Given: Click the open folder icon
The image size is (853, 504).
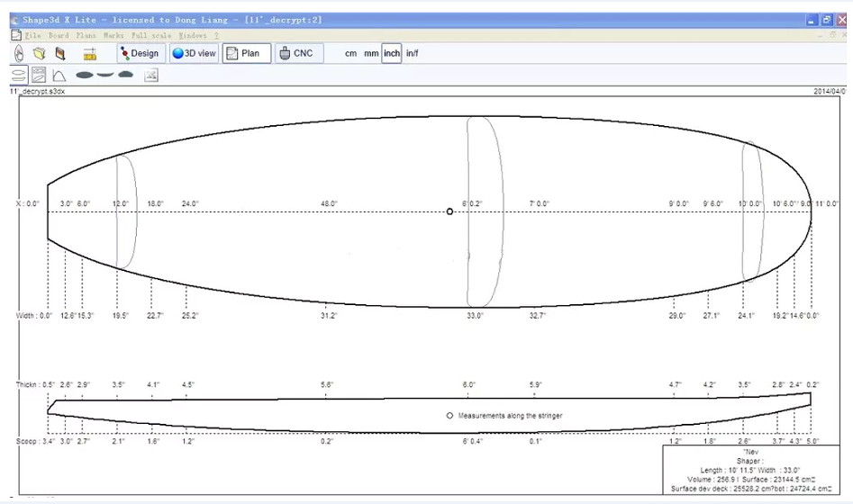Looking at the screenshot, I should pyautogui.click(x=40, y=53).
